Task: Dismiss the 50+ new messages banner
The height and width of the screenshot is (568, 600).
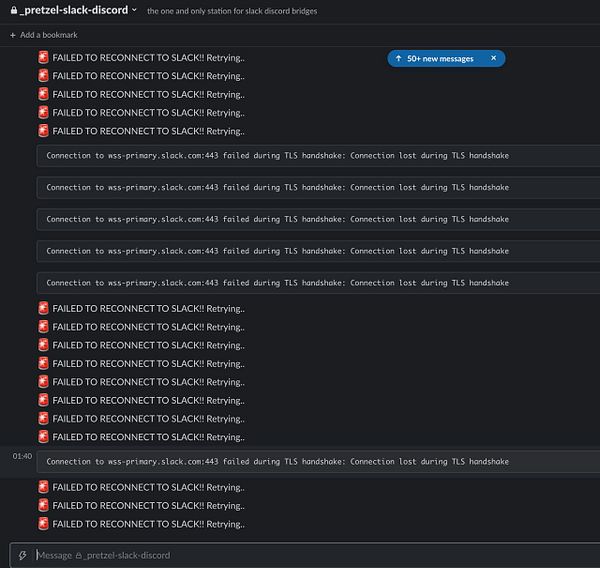Action: [494, 58]
